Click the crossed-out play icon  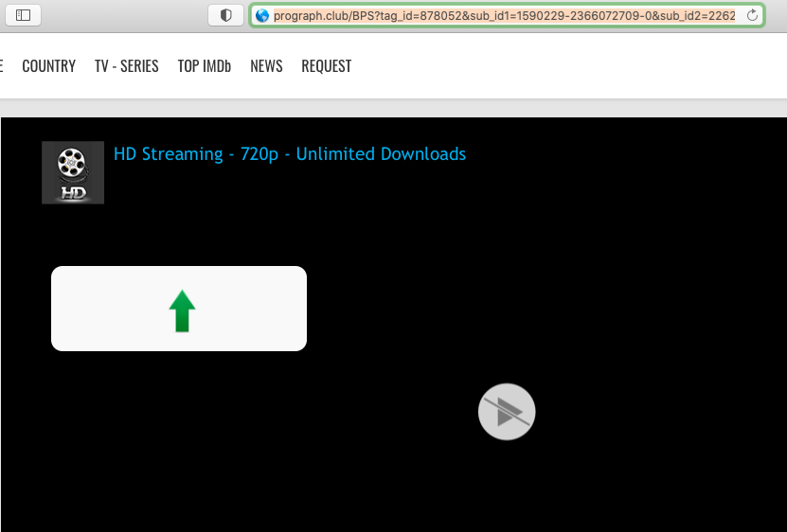coord(507,412)
